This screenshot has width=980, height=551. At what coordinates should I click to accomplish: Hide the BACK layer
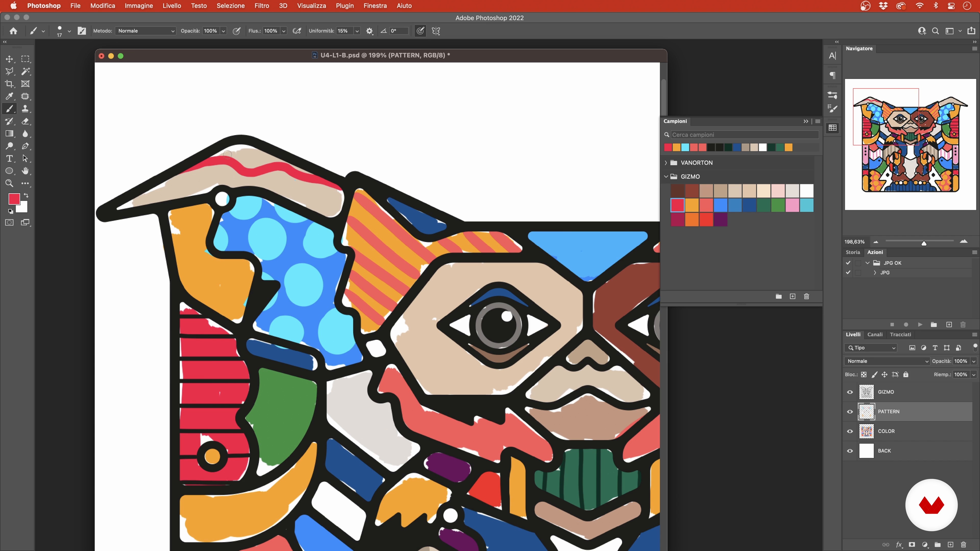850,451
